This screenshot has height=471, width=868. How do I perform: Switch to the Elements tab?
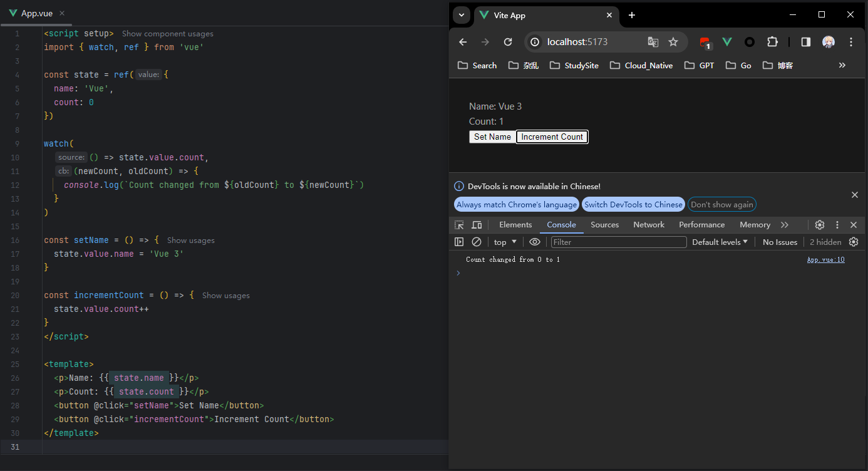[515, 225]
